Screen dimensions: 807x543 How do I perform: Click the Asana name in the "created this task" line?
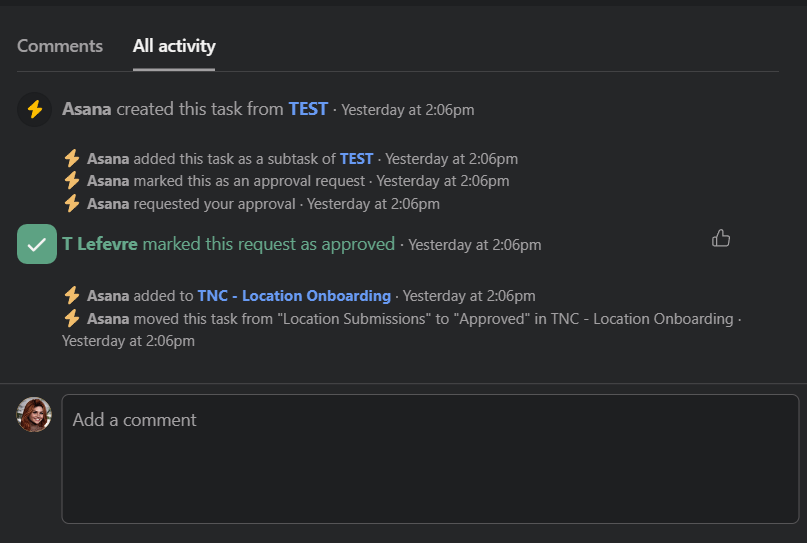[x=87, y=109]
